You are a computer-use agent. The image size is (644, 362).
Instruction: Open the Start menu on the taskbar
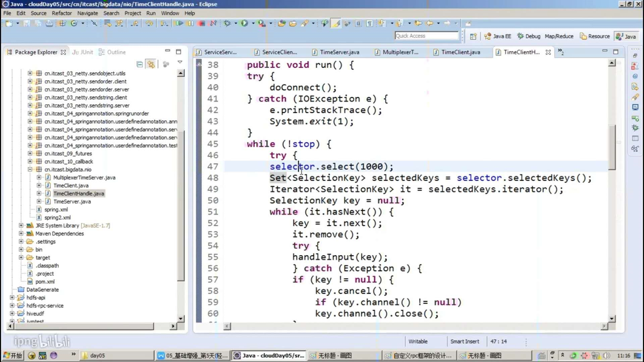pos(13,355)
